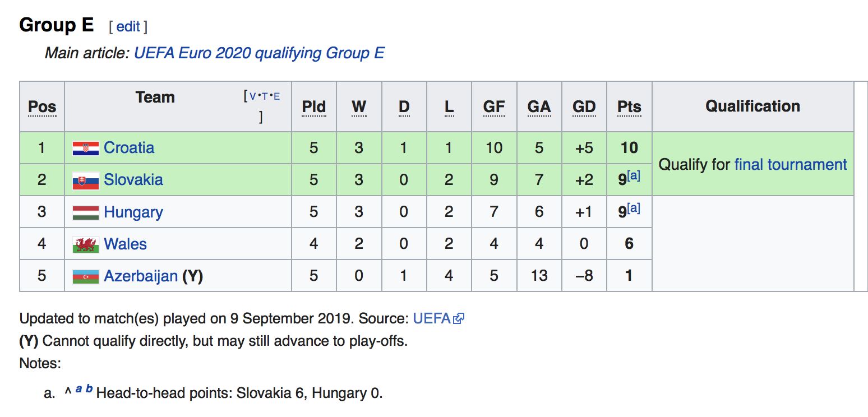This screenshot has height=417, width=868.
Task: Click footnote [a] beside Slovakia's points
Action: [634, 176]
